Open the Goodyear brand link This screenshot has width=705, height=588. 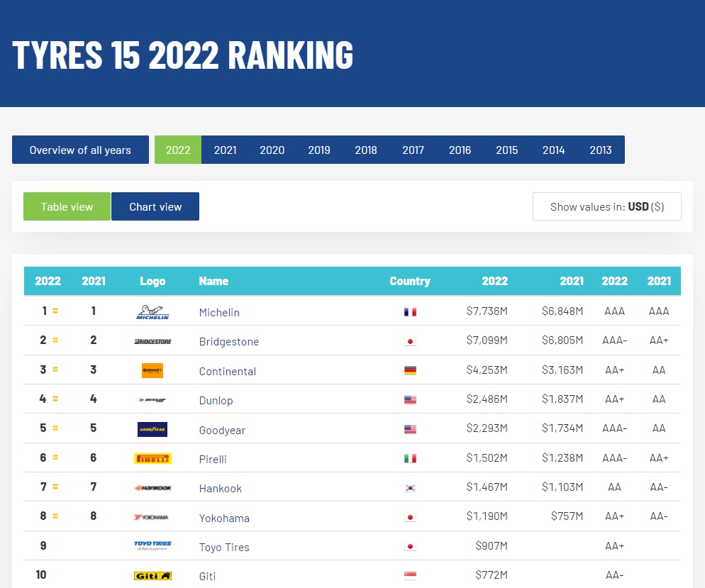pyautogui.click(x=222, y=431)
